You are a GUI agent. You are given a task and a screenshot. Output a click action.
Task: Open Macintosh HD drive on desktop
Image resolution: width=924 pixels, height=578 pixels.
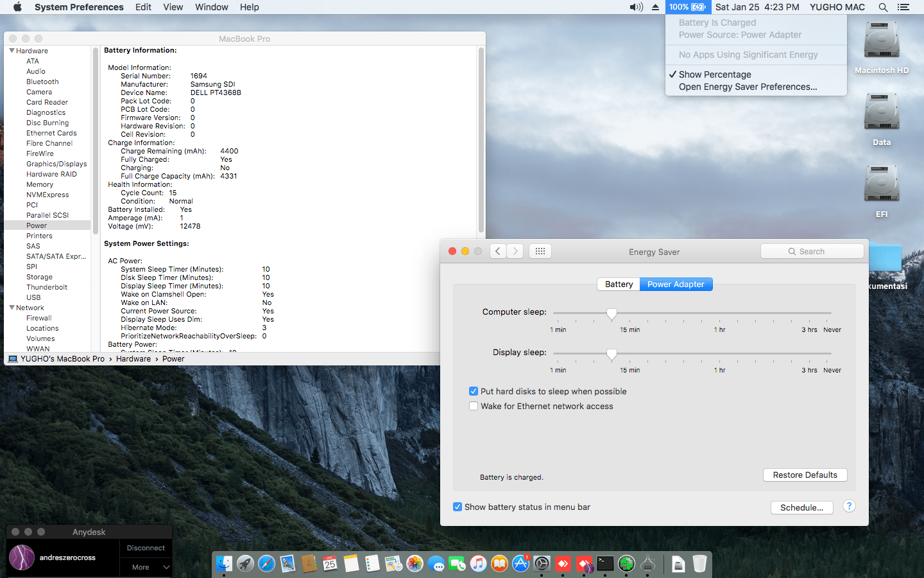[882, 48]
